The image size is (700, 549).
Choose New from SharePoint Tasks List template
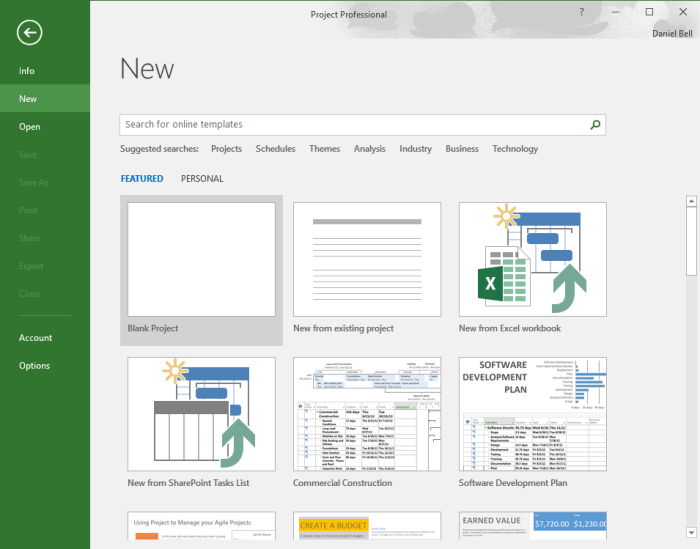(201, 414)
